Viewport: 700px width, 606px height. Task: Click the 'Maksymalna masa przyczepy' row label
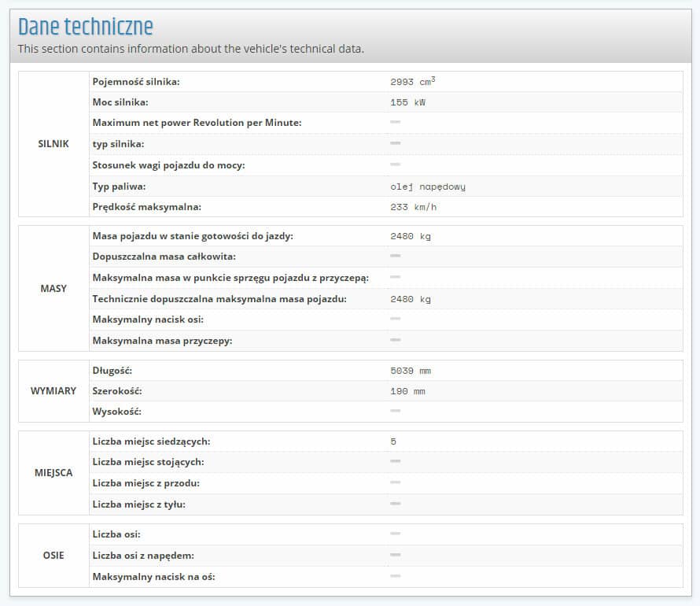click(162, 340)
